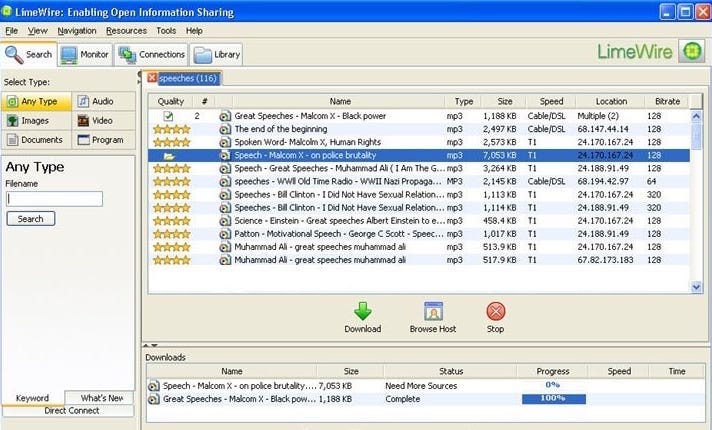Sort results by Quality column
The image size is (712, 430).
(170, 102)
